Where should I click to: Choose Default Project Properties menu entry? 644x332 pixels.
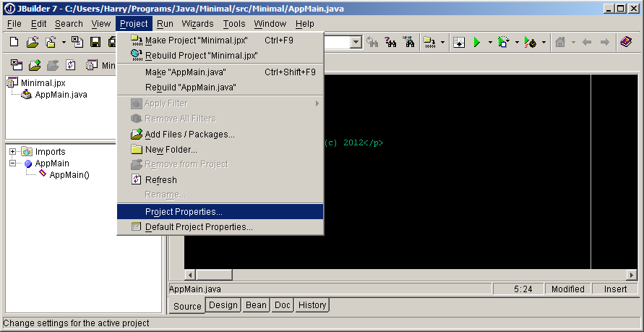pos(220,227)
